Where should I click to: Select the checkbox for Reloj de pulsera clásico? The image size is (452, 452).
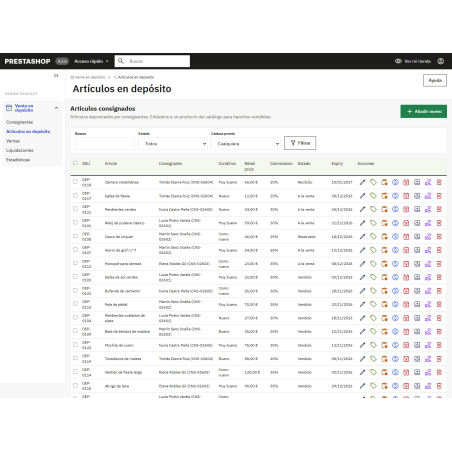coord(75,222)
